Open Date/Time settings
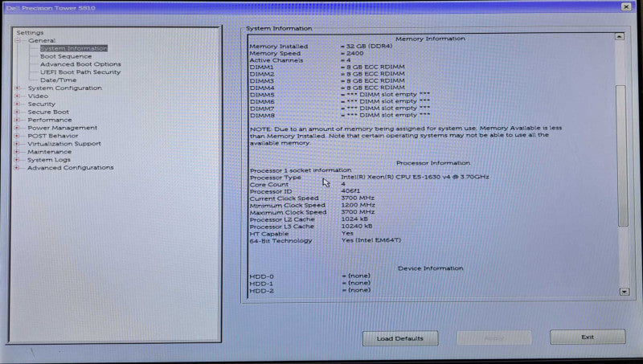643x364 pixels. pyautogui.click(x=58, y=80)
